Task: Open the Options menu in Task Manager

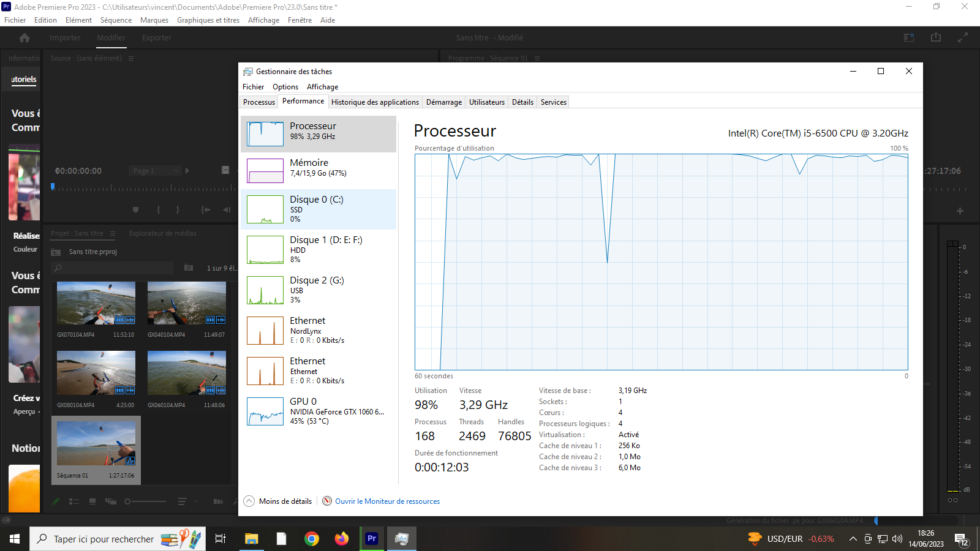Action: click(285, 87)
